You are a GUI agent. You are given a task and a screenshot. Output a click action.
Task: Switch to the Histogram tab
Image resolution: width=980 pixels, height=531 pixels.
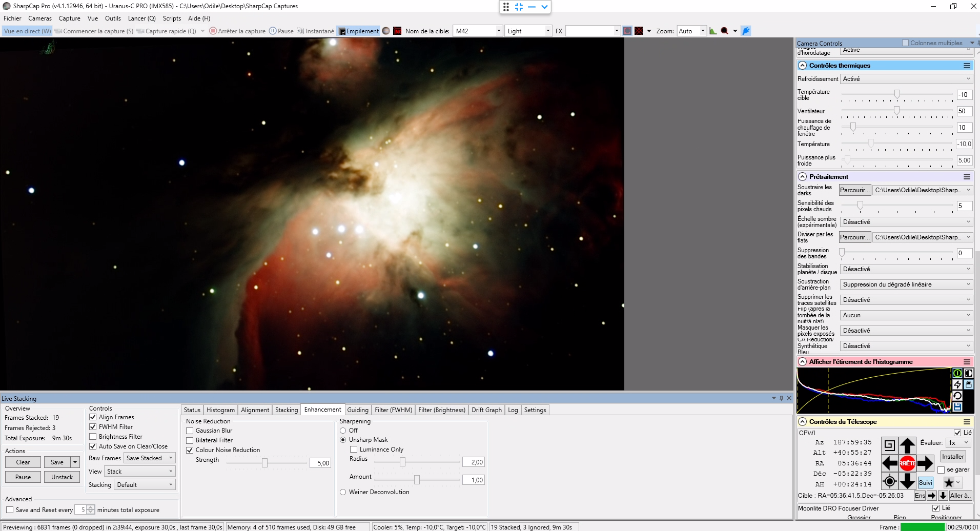pos(220,410)
